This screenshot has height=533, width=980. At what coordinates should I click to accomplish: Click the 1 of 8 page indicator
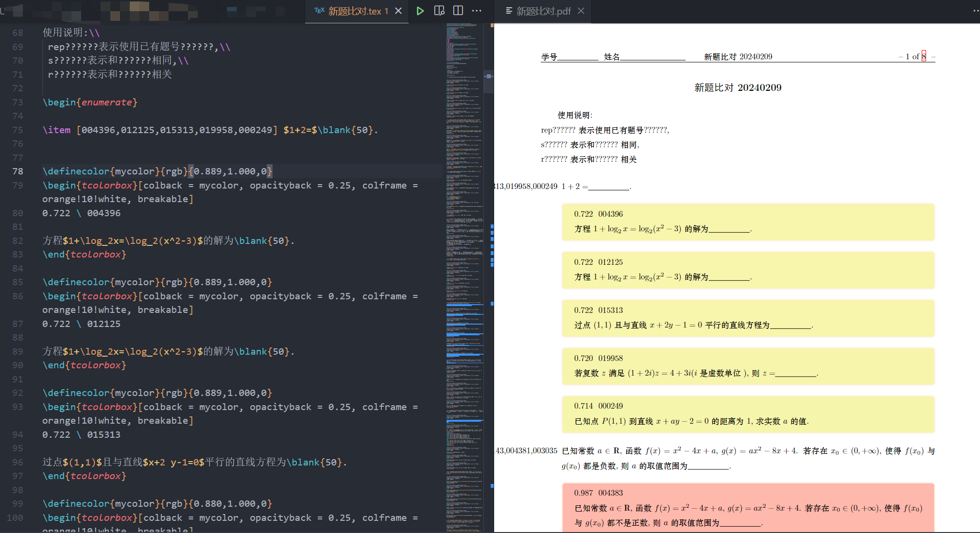pyautogui.click(x=914, y=56)
